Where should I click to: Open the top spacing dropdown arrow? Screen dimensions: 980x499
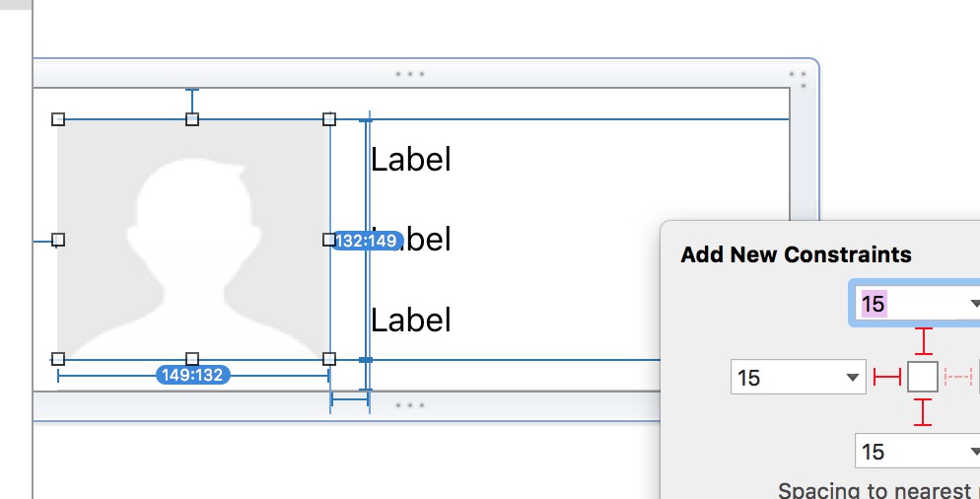point(974,304)
